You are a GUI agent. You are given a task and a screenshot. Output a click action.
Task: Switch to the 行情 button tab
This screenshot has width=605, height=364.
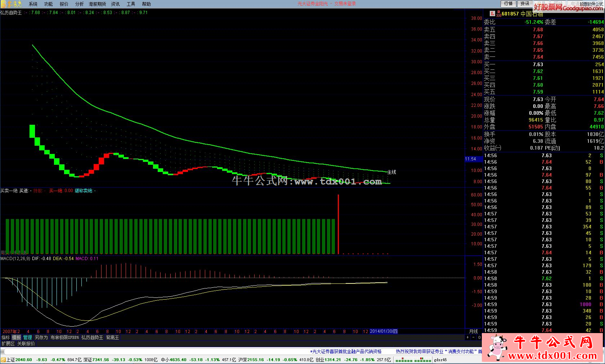(508, 4)
